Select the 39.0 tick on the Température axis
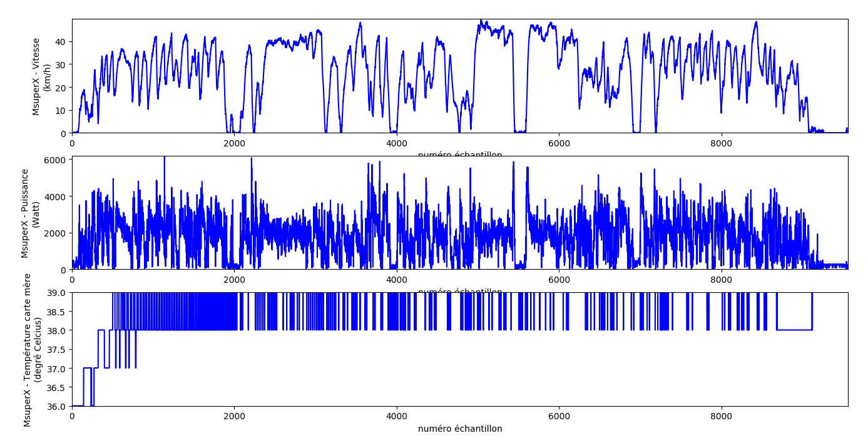Viewport: 868px width, 443px height. pos(58,293)
